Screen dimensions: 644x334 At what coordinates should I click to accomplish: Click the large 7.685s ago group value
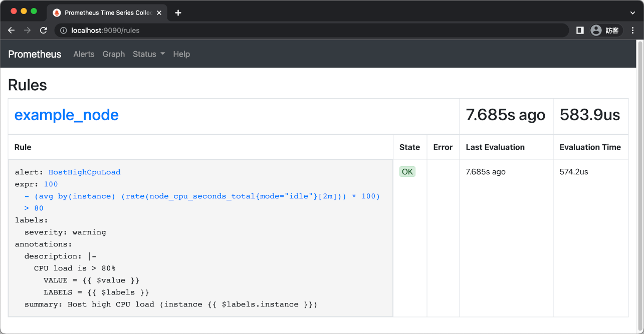tap(505, 115)
